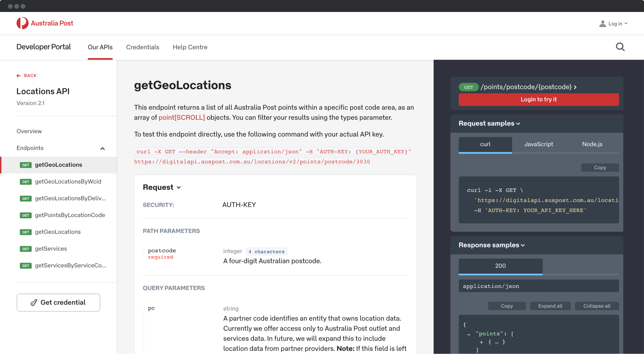Copy the curl request sample

(600, 168)
